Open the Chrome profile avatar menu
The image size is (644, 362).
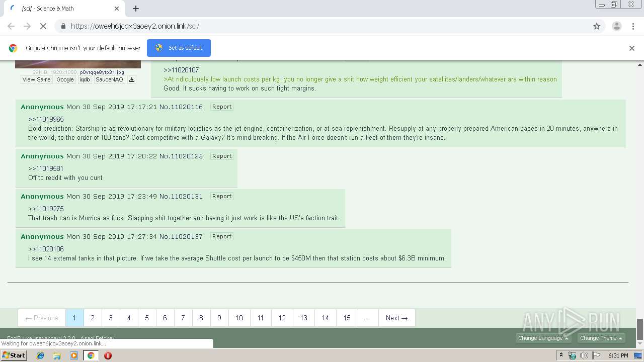pyautogui.click(x=616, y=26)
